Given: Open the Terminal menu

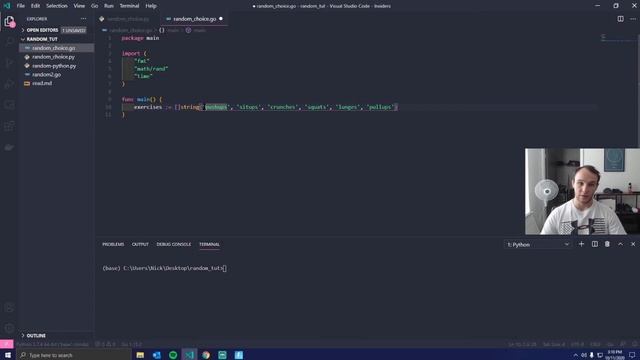Looking at the screenshot, I should (129, 6).
